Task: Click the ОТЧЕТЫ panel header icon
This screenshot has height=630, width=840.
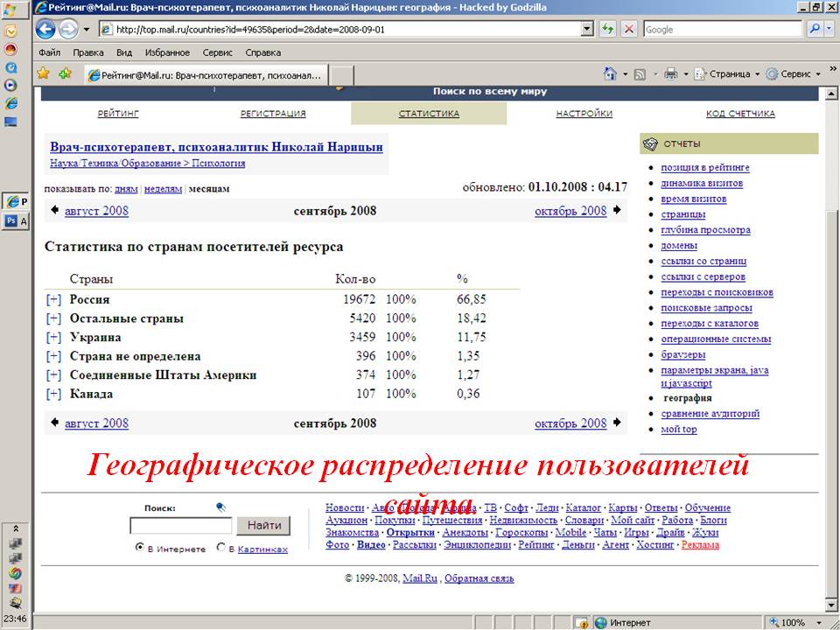Action: pyautogui.click(x=650, y=143)
